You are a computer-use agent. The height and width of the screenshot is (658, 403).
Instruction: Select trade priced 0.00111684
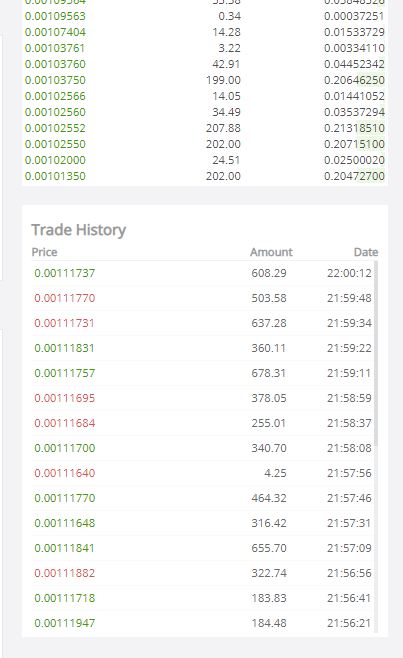[x=203, y=423]
